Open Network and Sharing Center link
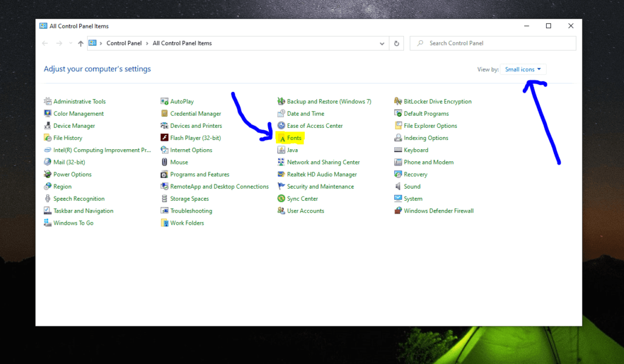 [x=323, y=162]
